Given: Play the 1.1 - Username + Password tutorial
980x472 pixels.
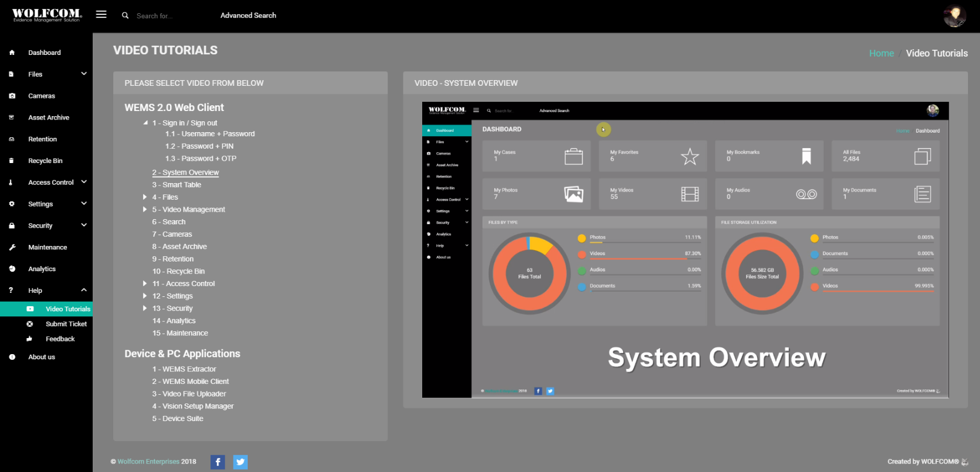Looking at the screenshot, I should click(x=210, y=134).
